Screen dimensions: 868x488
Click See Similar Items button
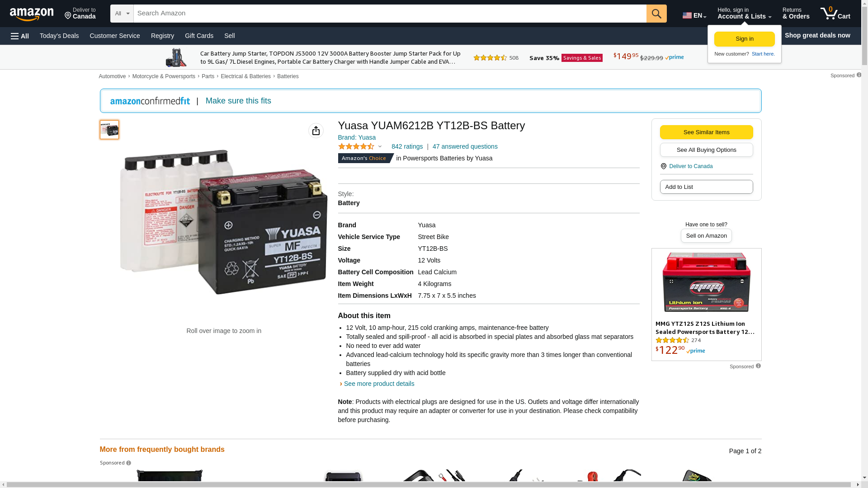click(706, 132)
